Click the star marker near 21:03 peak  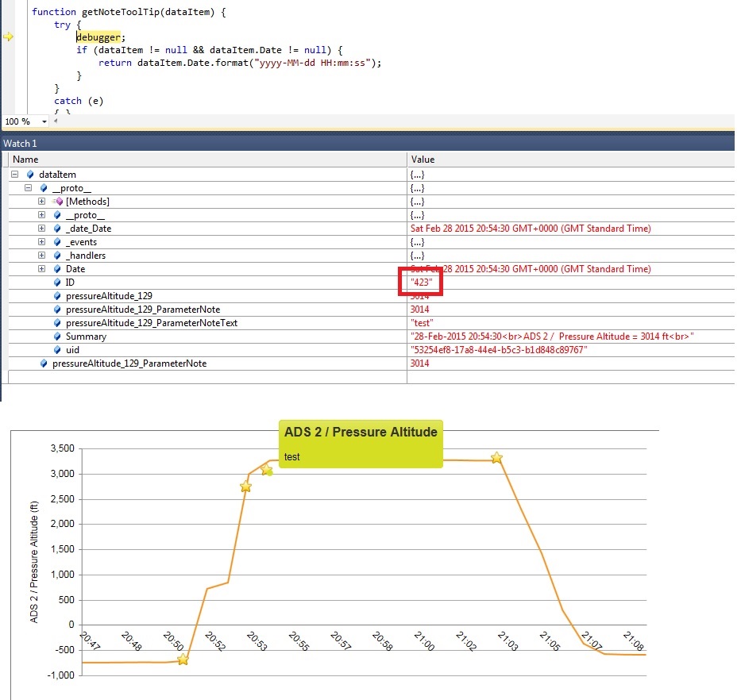click(x=496, y=457)
